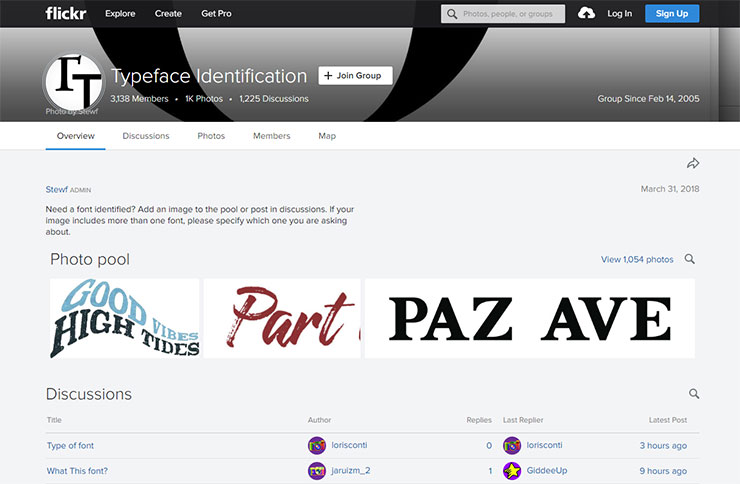Click the 3 hours ago latest post

[x=663, y=445]
